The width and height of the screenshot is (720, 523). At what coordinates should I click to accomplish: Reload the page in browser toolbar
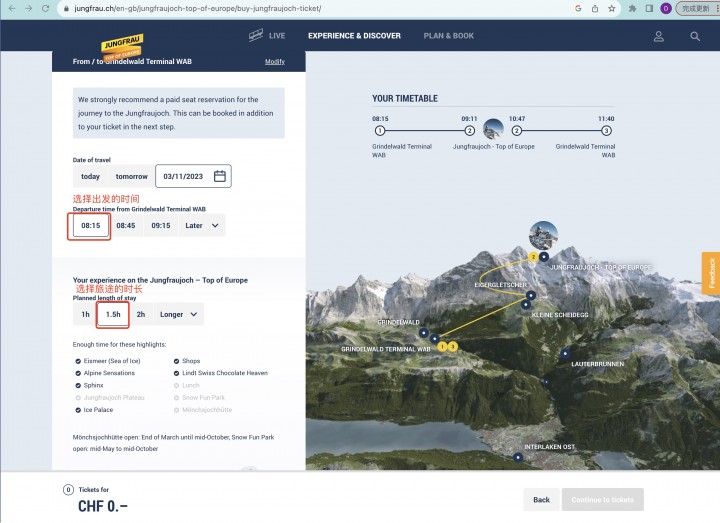pos(45,8)
